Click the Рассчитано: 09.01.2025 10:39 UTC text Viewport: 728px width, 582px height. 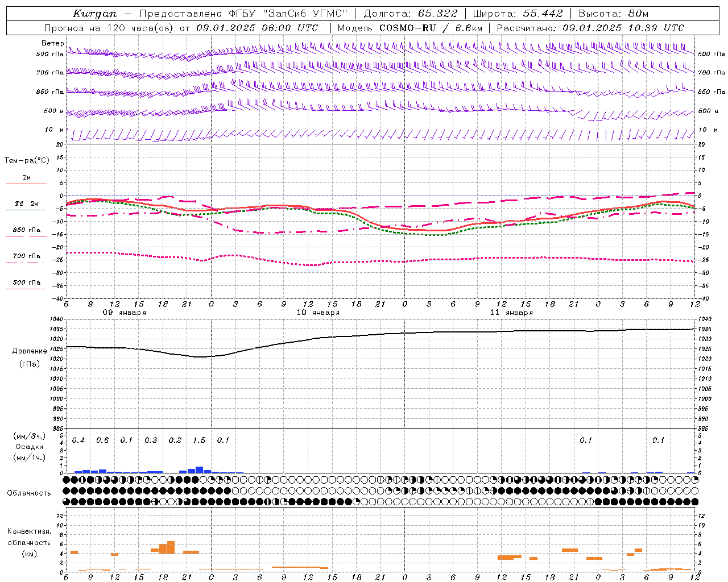[590, 28]
